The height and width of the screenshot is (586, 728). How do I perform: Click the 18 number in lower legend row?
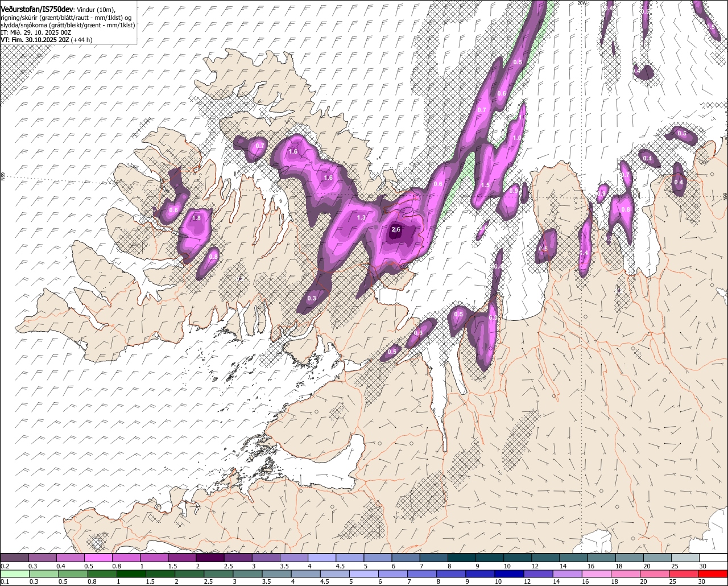point(614,581)
